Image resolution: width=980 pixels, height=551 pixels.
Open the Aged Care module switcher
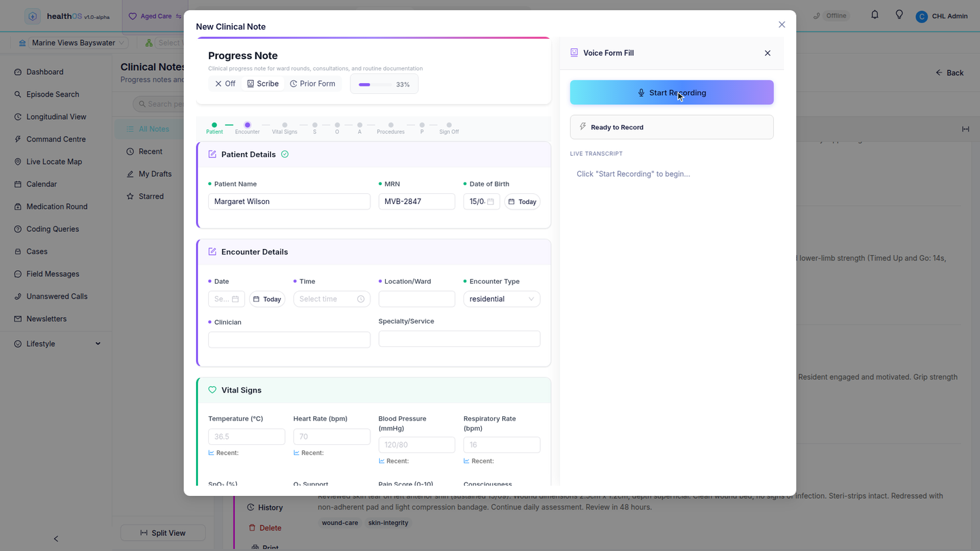click(155, 16)
